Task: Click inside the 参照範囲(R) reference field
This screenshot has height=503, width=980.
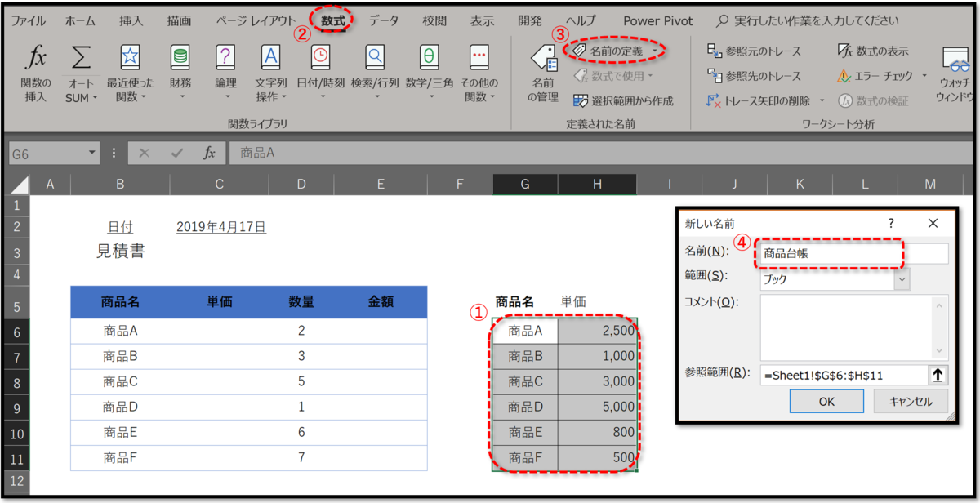Action: click(841, 374)
